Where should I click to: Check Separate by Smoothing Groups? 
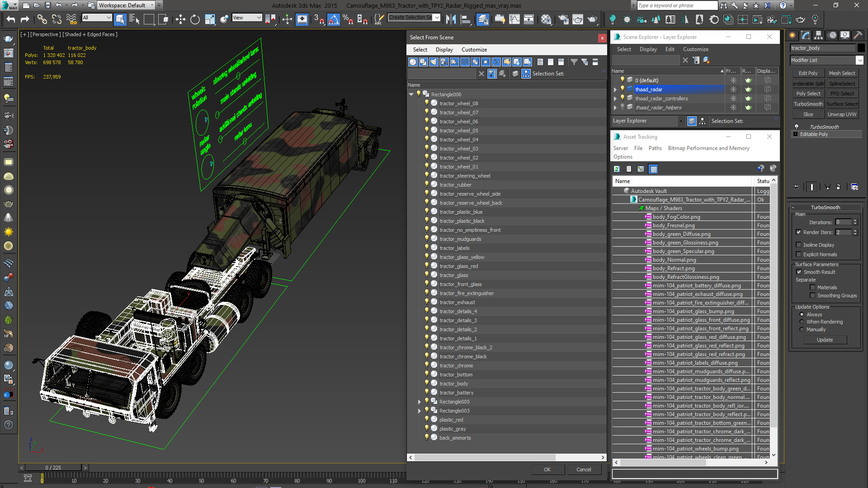pos(812,296)
